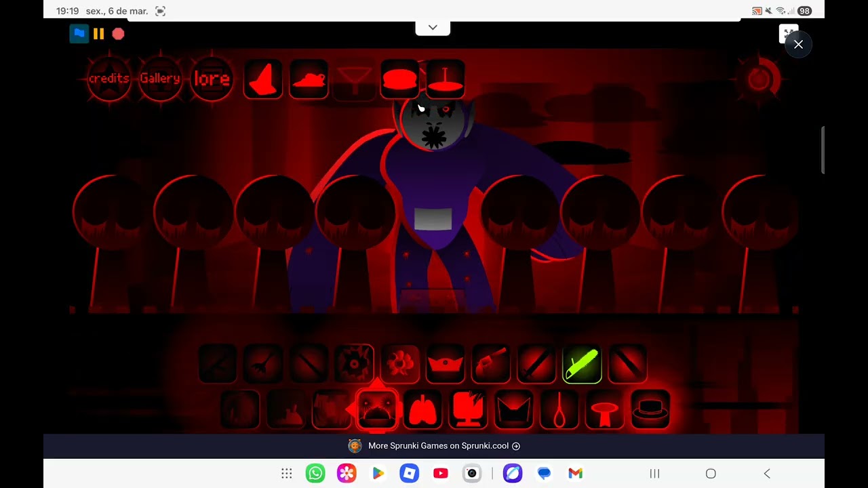This screenshot has height=488, width=868.
Task: Tap the recent apps navigation button
Action: [x=654, y=474]
